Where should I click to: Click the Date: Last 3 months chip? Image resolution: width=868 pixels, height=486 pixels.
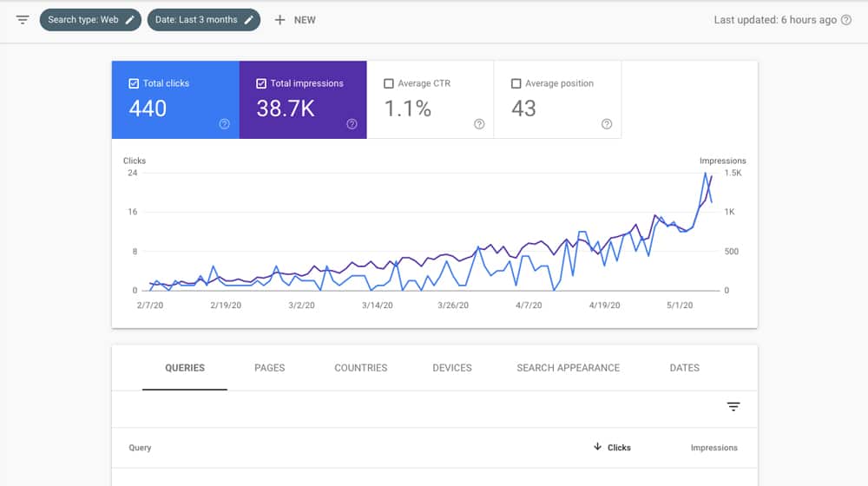click(x=204, y=20)
